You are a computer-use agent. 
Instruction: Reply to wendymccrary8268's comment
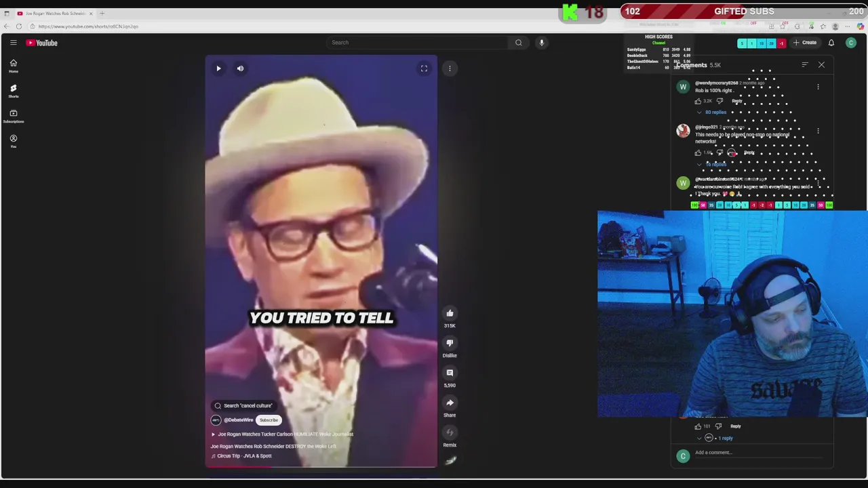[x=737, y=101]
